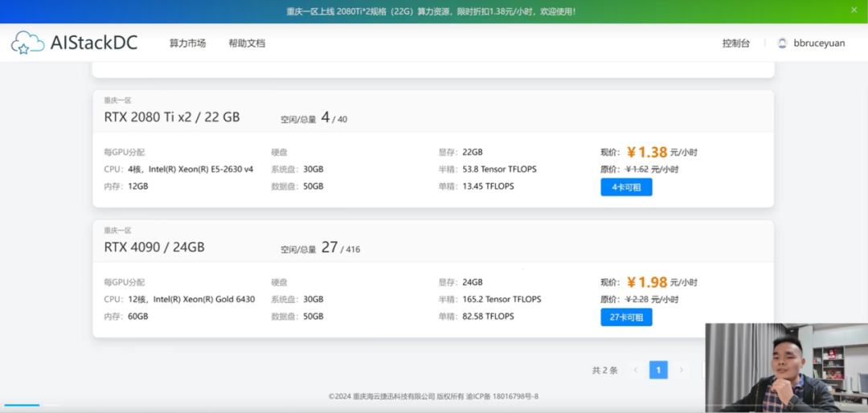Viewport: 868px width, 413px height.
Task: Click the banner text about 2080Ti*2 discount
Action: coord(431,11)
